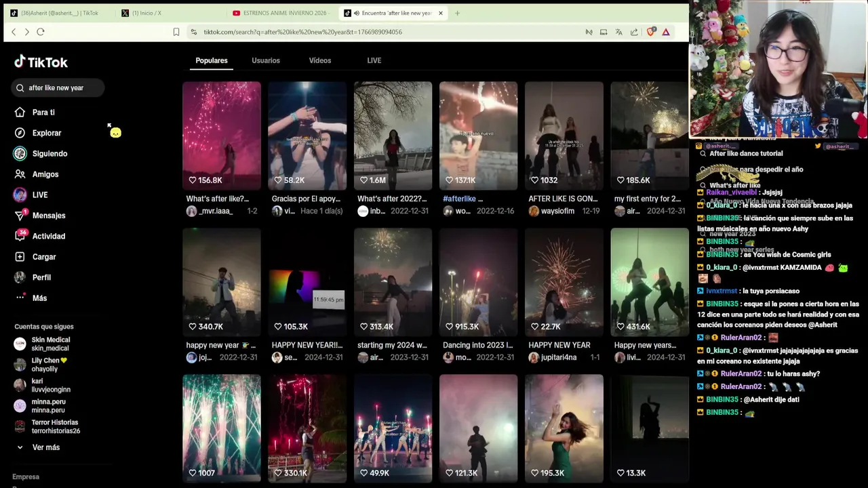Open 'Dancing into 2023' video
868x488 pixels.
[x=478, y=282]
